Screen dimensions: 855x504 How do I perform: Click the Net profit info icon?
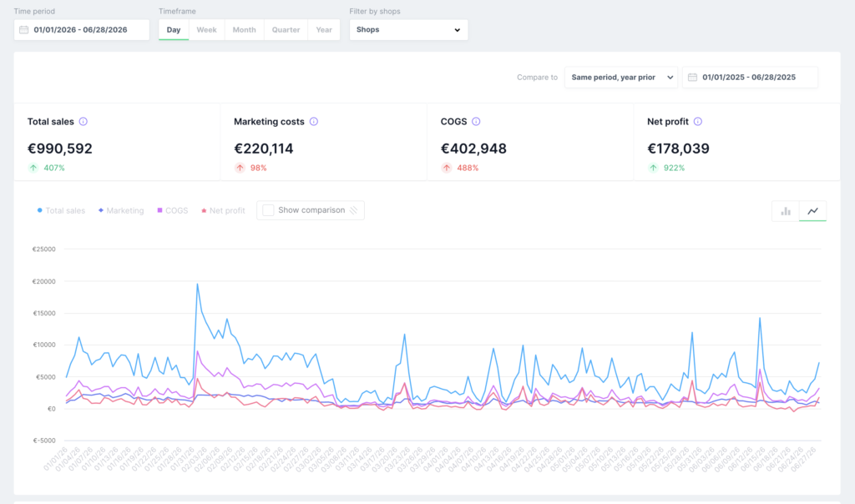click(x=698, y=122)
